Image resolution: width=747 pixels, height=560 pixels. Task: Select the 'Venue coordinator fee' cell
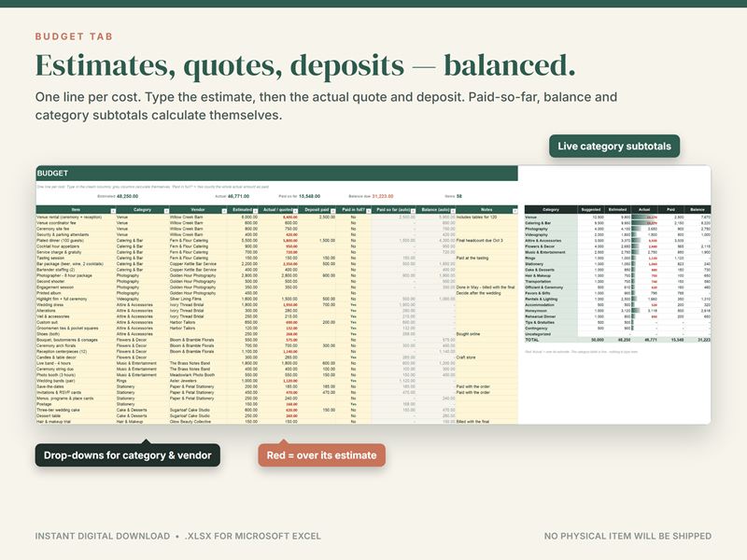tap(76, 223)
